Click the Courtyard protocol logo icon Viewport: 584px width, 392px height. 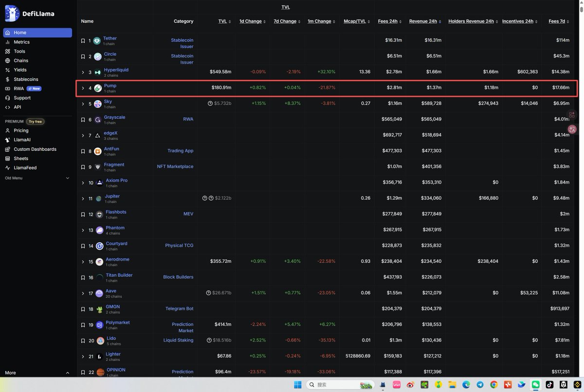[x=99, y=246]
